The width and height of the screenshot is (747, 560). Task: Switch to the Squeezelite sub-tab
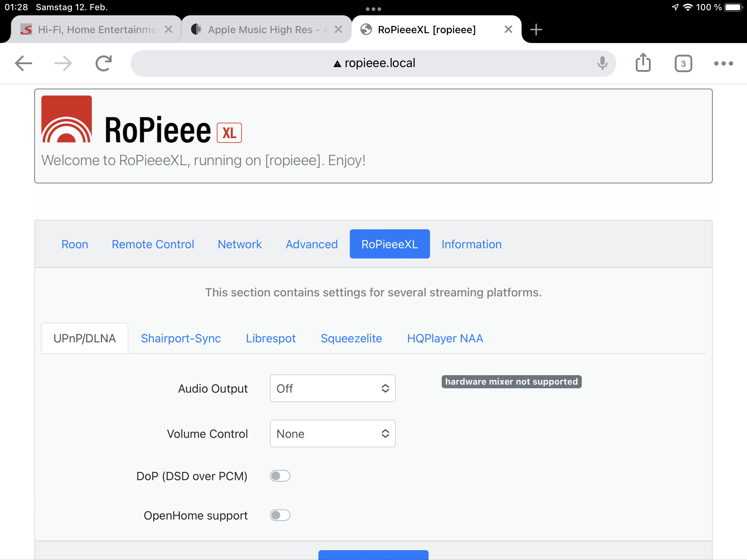coord(351,338)
